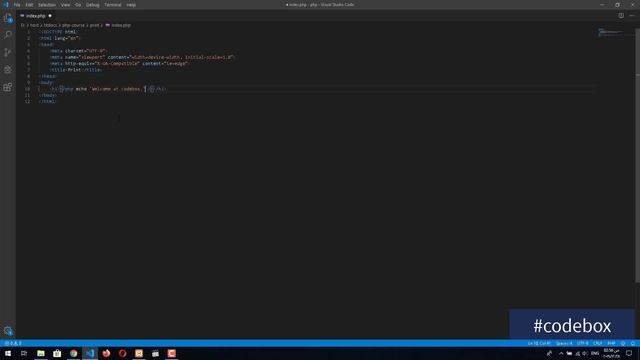Click on the echo statement line 10
Viewport: 640px width, 360px height.
[x=108, y=89]
